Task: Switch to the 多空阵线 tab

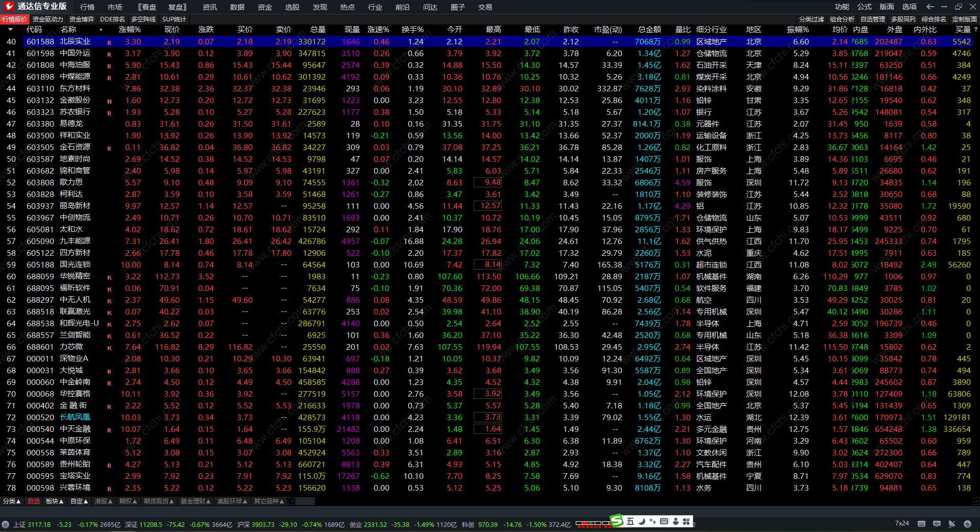Action: [x=143, y=19]
